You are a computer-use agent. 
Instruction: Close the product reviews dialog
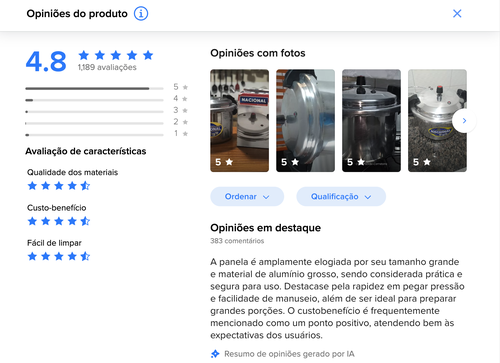tap(457, 13)
